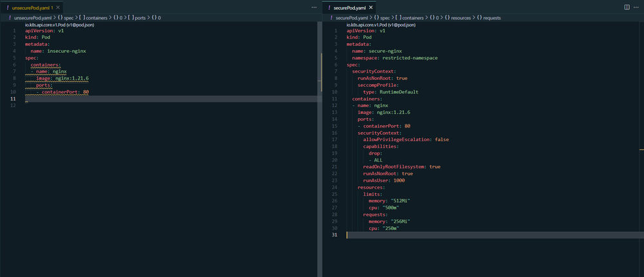
Task: Click 'type: RuntimeDefault' line
Action: click(x=391, y=92)
